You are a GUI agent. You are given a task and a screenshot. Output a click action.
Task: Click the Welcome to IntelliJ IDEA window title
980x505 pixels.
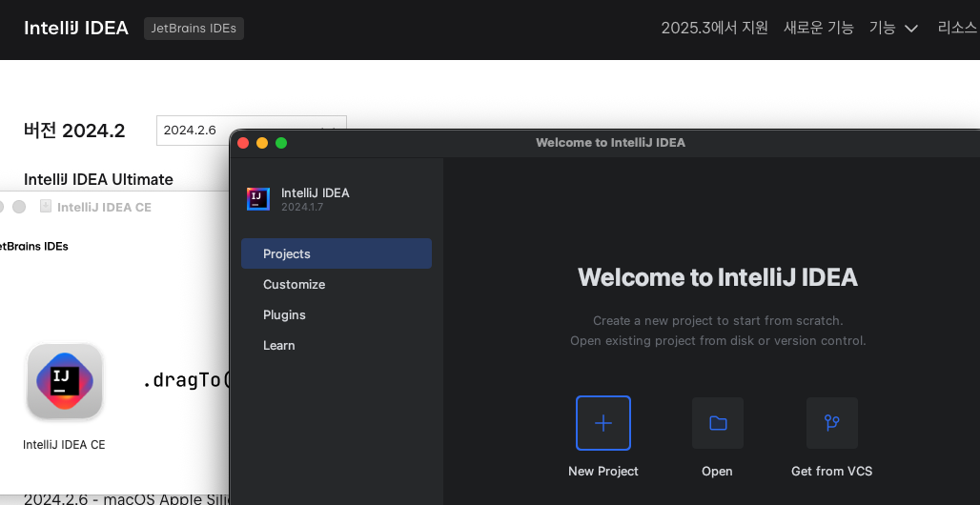pos(611,143)
